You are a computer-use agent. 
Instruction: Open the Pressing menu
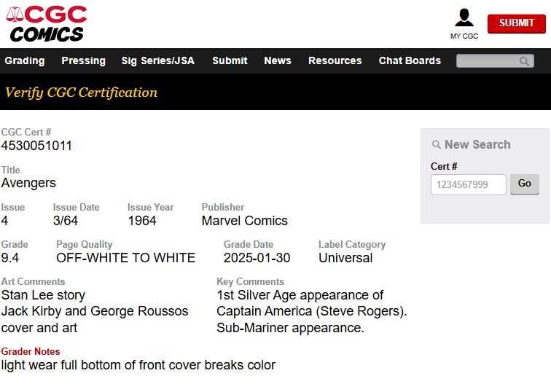[x=83, y=60]
